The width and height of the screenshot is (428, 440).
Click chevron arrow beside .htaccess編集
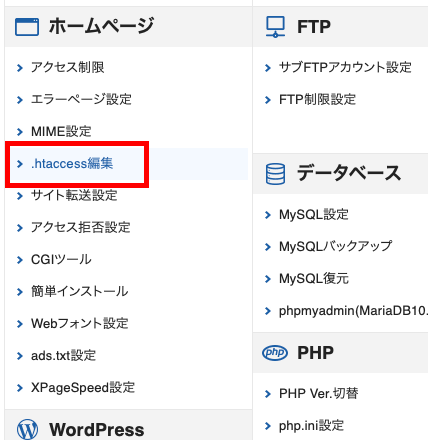click(x=20, y=164)
